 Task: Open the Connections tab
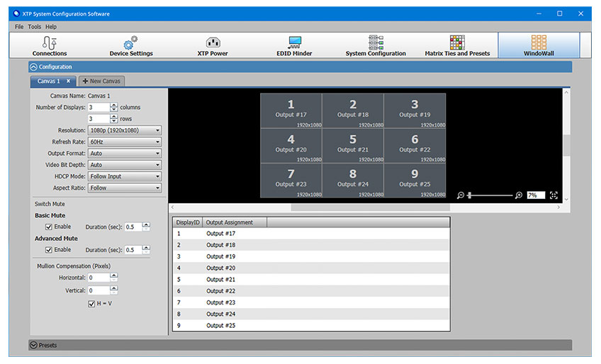(50, 45)
